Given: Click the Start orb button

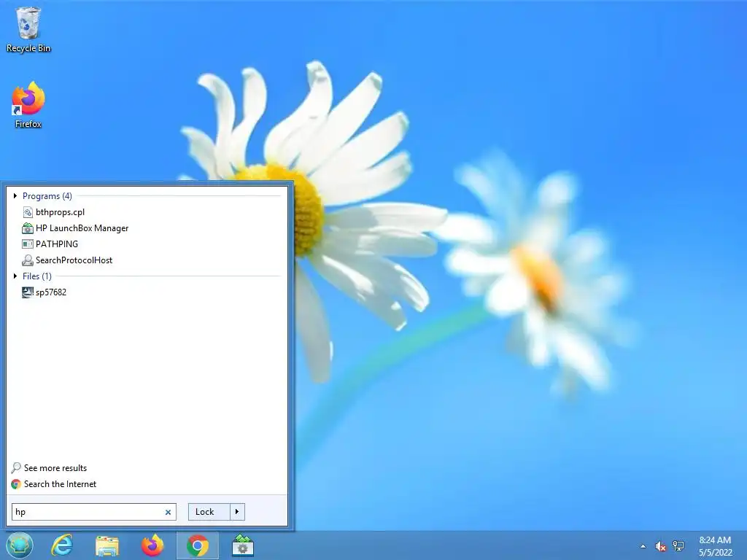Looking at the screenshot, I should 20,545.
